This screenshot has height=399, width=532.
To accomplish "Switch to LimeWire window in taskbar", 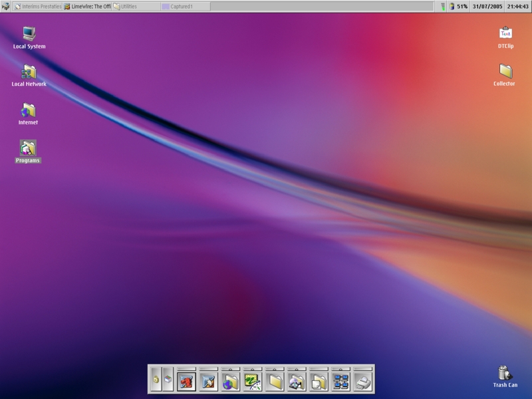I will [87, 6].
